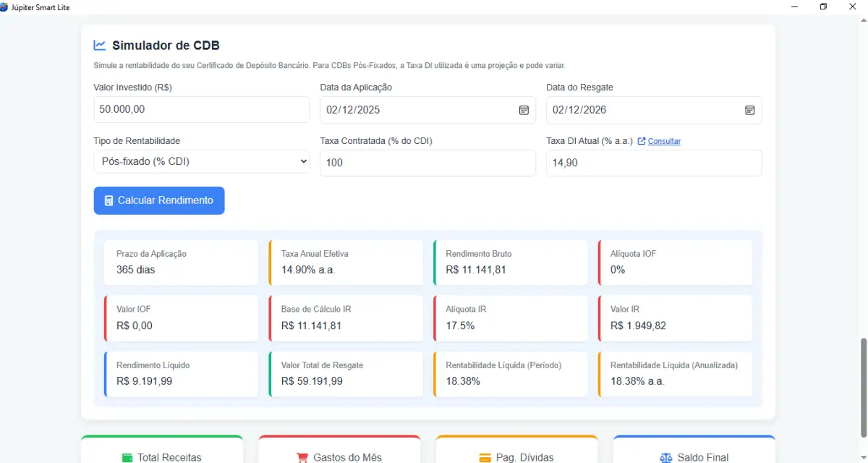Click the calendar icon on Data do Resgate
Image resolution: width=868 pixels, height=463 pixels.
pos(751,110)
